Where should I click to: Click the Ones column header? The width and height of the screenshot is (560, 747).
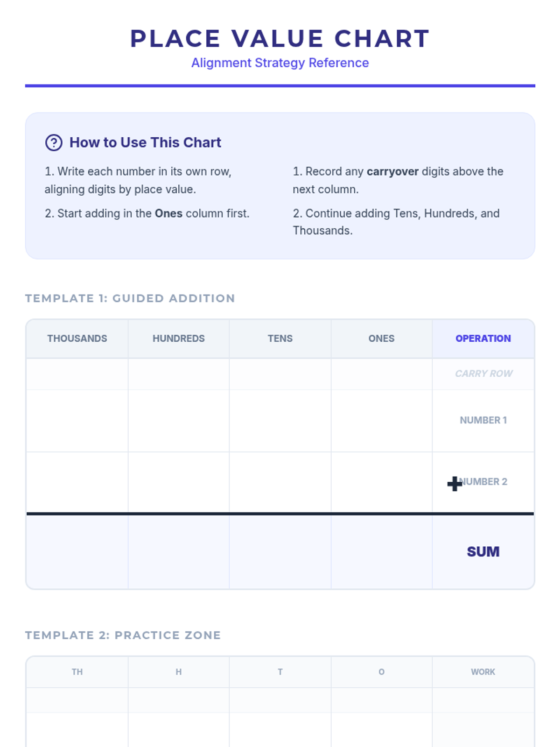[x=381, y=338]
